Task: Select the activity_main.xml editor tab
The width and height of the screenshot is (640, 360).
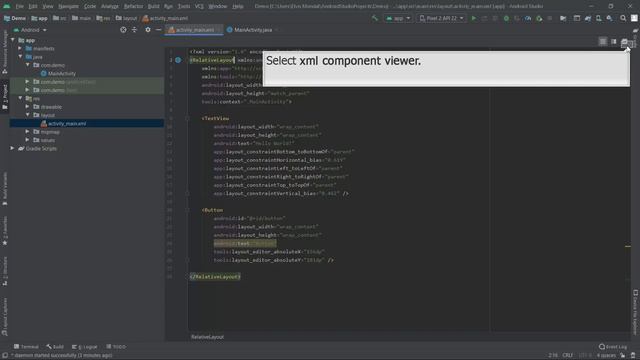Action: (x=194, y=30)
